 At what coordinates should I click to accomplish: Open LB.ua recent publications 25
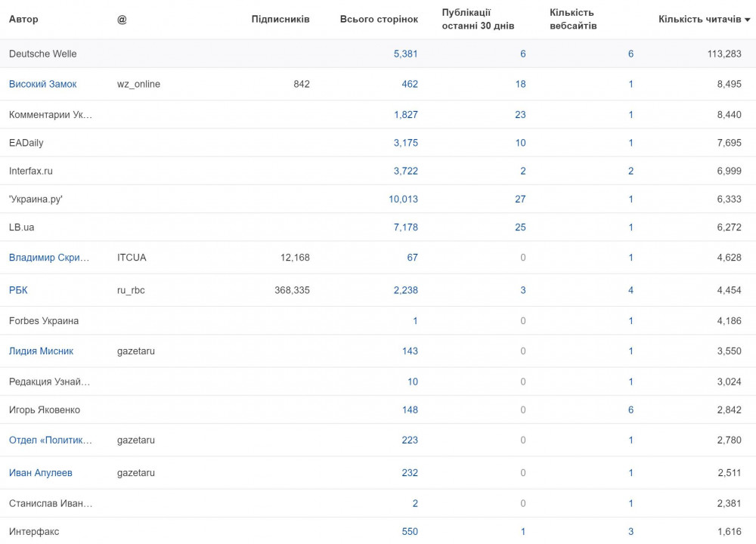520,227
